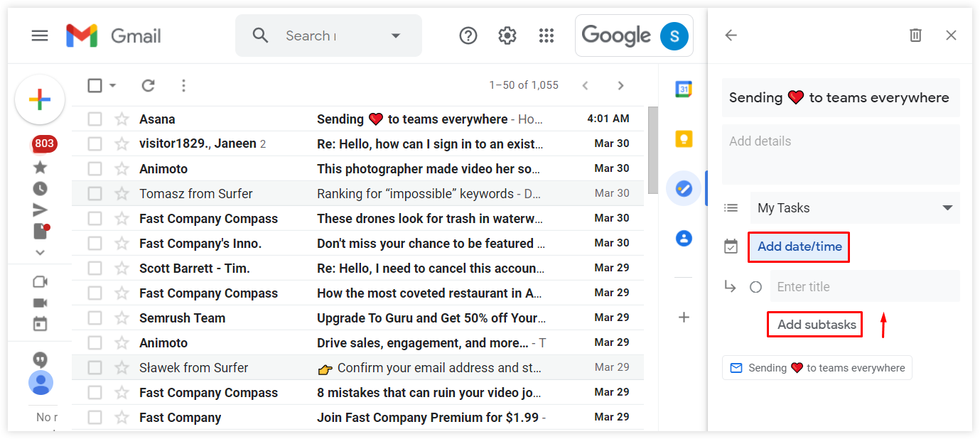Open search options dropdown arrow
This screenshot has height=439, width=980.
coord(396,35)
